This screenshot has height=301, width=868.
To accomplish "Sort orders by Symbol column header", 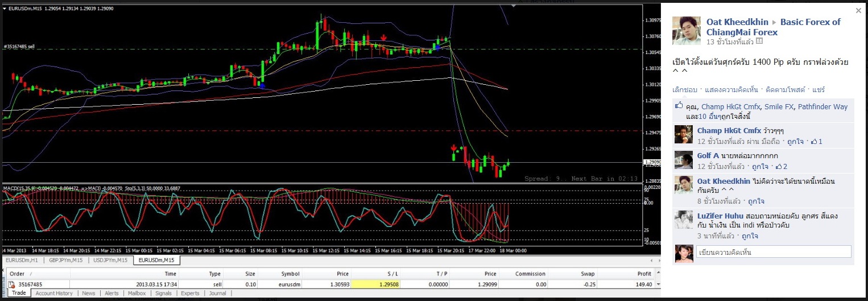I will tap(280, 274).
